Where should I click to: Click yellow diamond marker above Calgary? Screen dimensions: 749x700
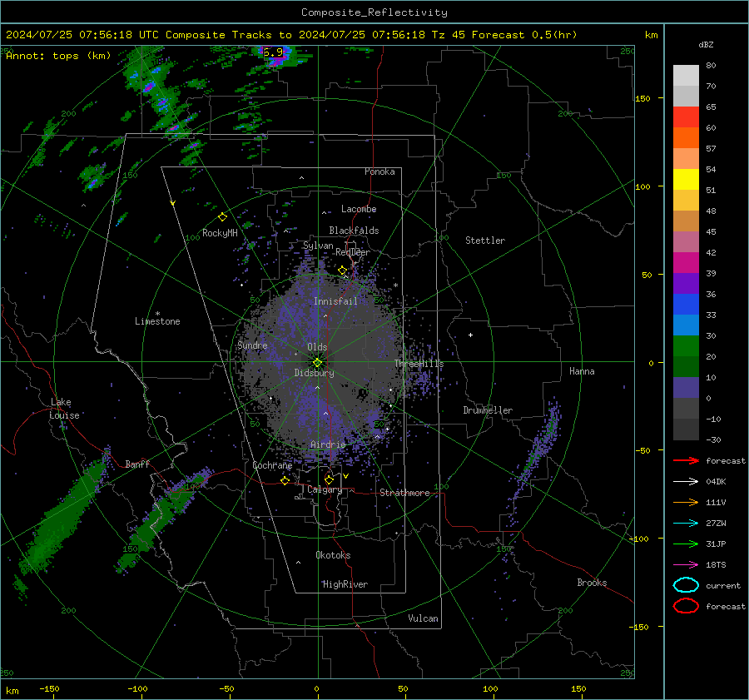click(329, 479)
